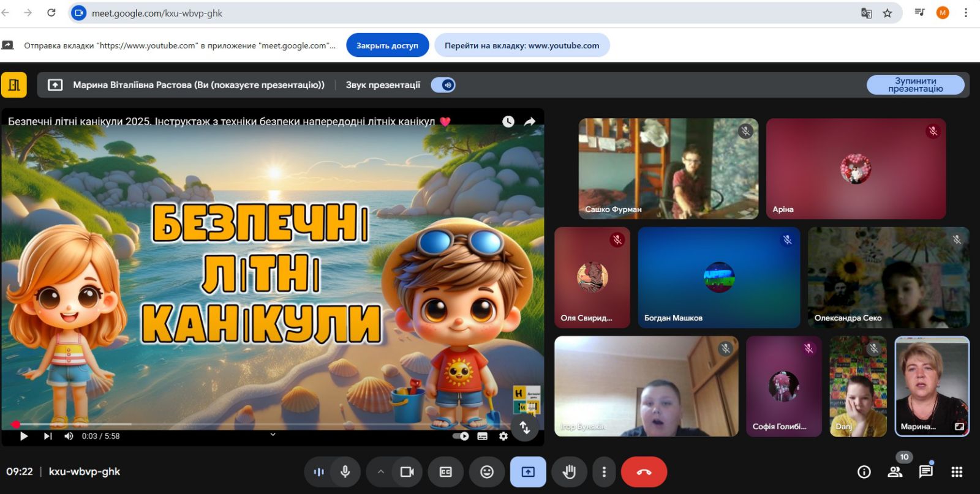Toggle YouTube subtitles button in player

click(x=483, y=436)
